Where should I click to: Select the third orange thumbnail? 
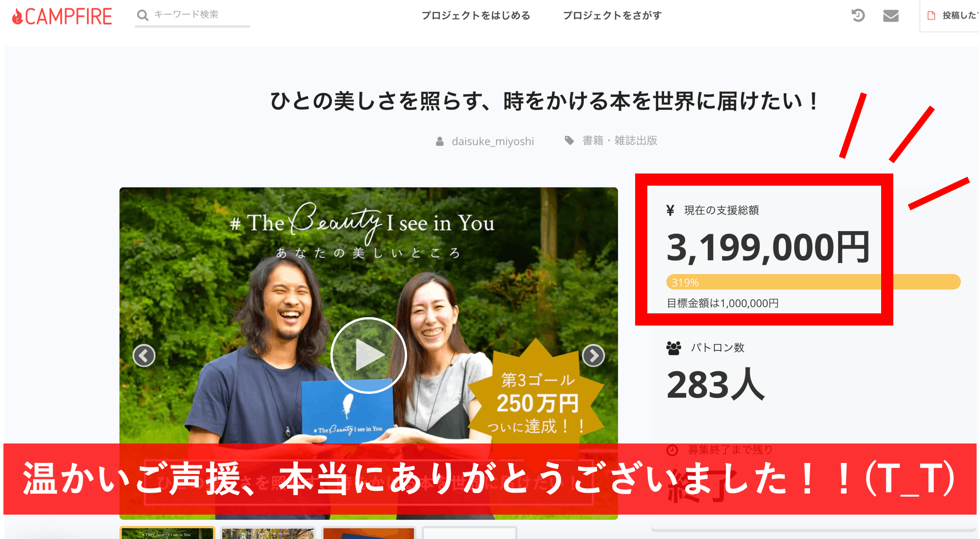(369, 533)
